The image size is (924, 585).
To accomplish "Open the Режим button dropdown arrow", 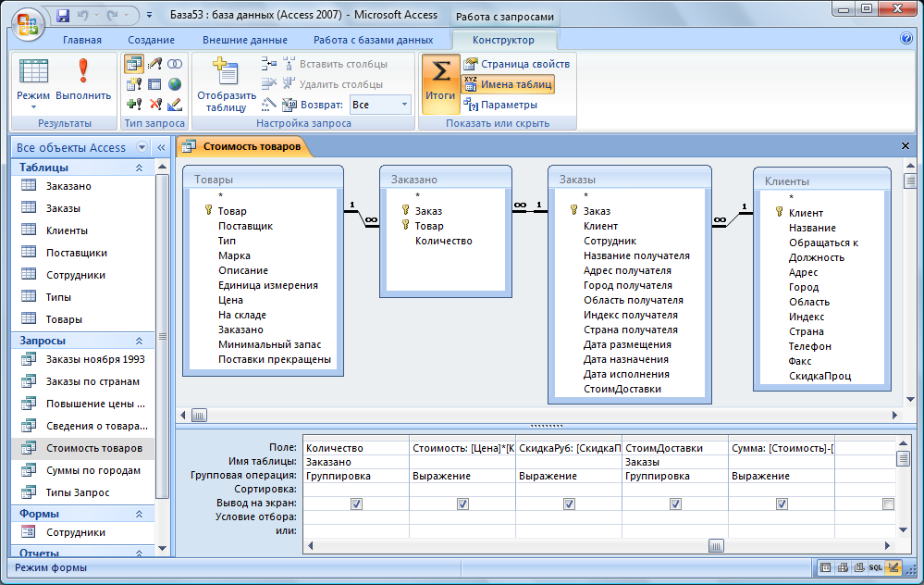I will click(x=33, y=107).
